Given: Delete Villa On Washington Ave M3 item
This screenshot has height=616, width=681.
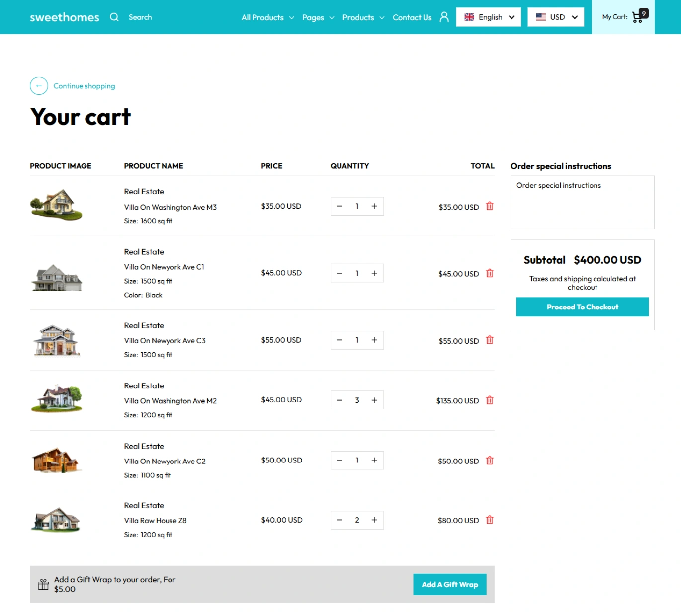Looking at the screenshot, I should tap(490, 206).
